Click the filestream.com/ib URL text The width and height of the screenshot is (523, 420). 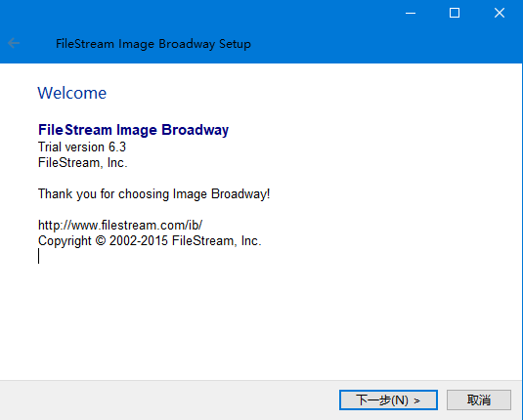click(x=120, y=226)
